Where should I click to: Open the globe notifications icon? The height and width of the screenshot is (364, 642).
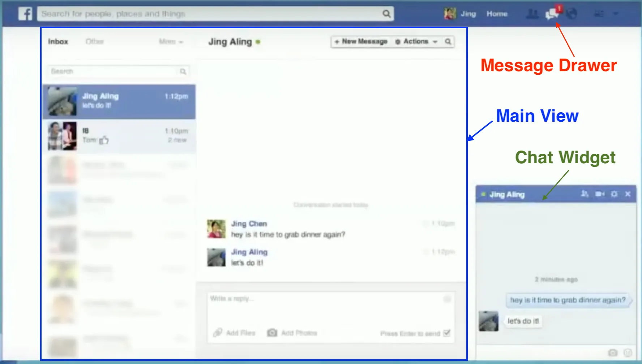click(571, 14)
